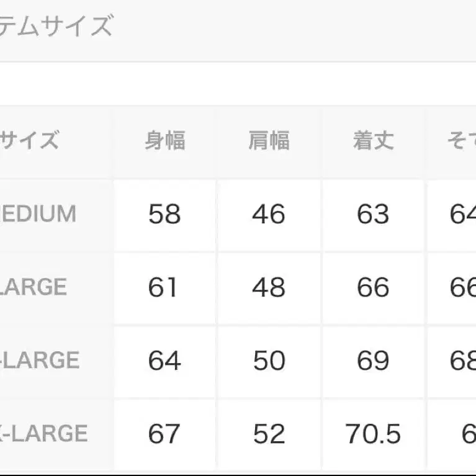Click the 身幅 column header
Image resolution: width=476 pixels, height=476 pixels.
click(x=164, y=141)
